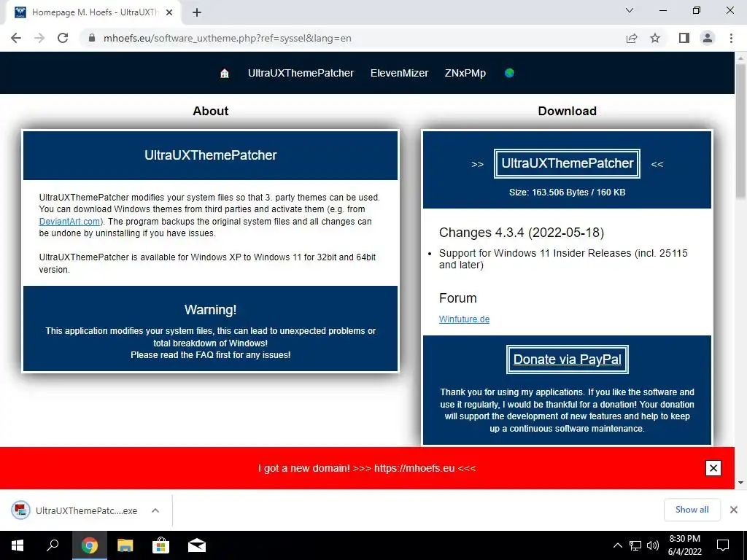Click the home icon in site navigation

coord(225,74)
